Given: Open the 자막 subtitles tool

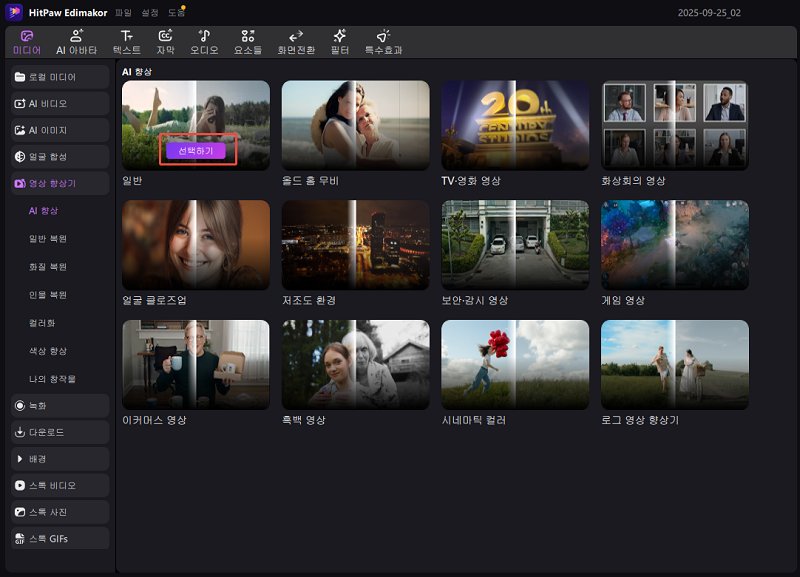Looking at the screenshot, I should pyautogui.click(x=165, y=41).
